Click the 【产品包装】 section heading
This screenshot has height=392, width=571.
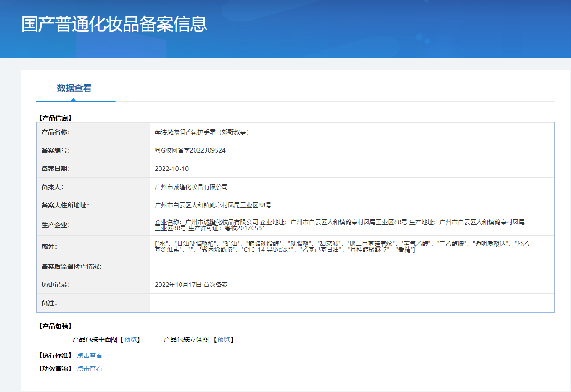tap(55, 326)
